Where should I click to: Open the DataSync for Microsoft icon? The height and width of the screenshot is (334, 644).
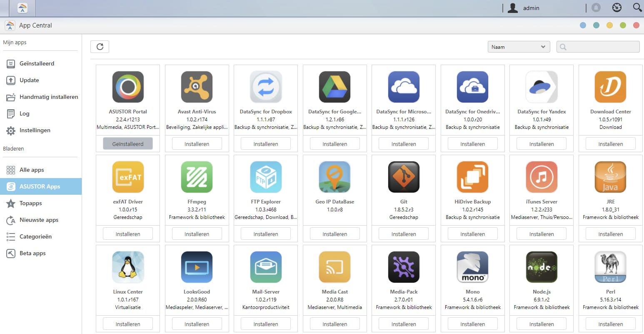(x=404, y=87)
